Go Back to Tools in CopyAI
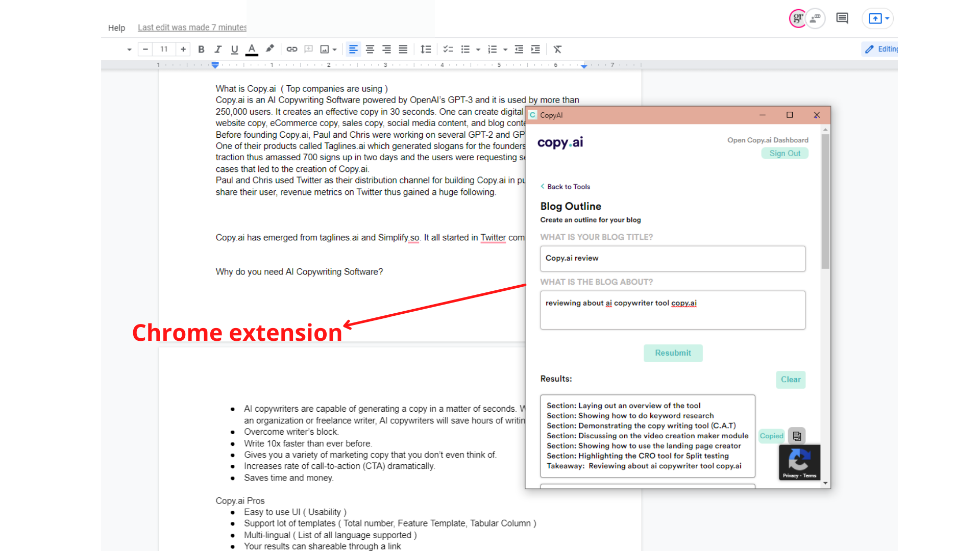The image size is (980, 551). coord(565,187)
